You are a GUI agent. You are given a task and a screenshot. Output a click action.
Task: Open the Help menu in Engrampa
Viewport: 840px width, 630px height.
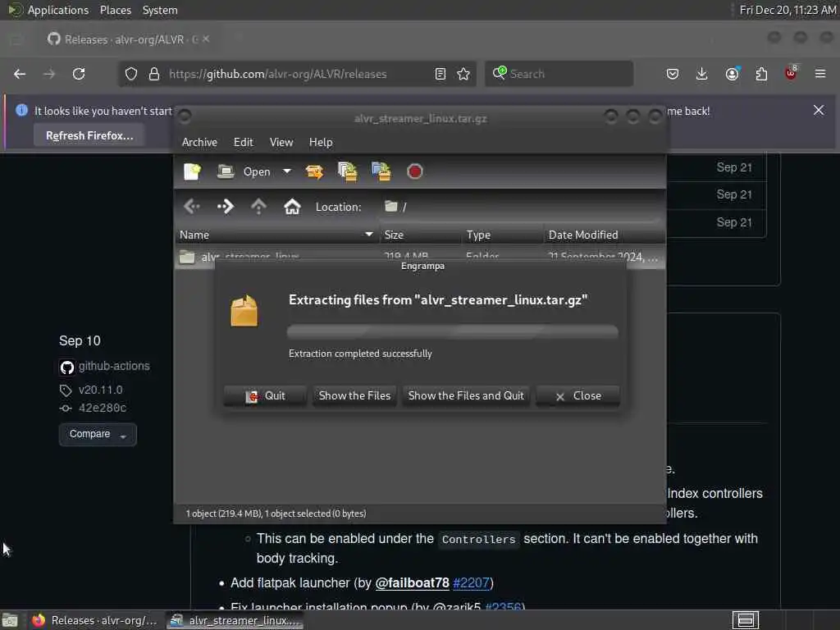[x=321, y=142]
